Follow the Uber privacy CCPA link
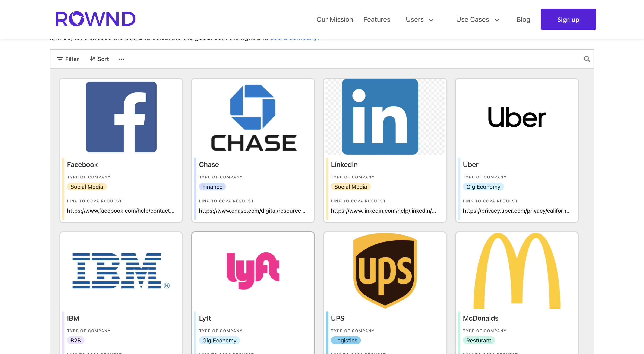 [517, 211]
